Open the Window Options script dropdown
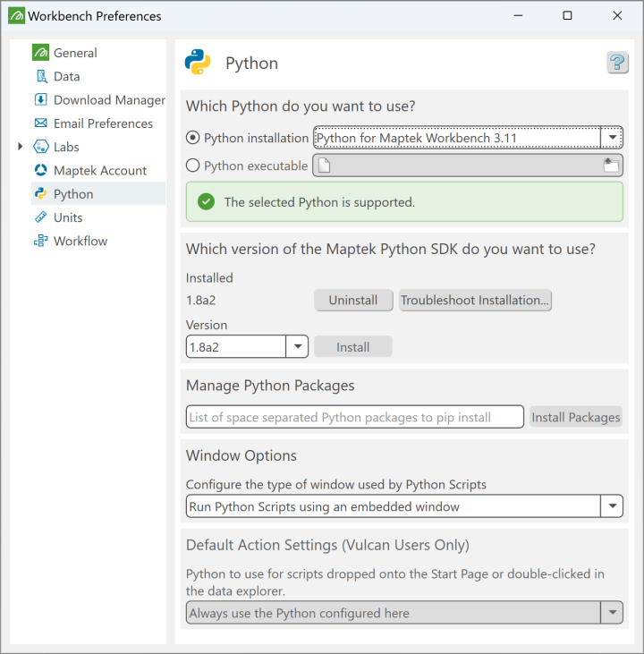Screen dimensions: 644x654 point(612,506)
